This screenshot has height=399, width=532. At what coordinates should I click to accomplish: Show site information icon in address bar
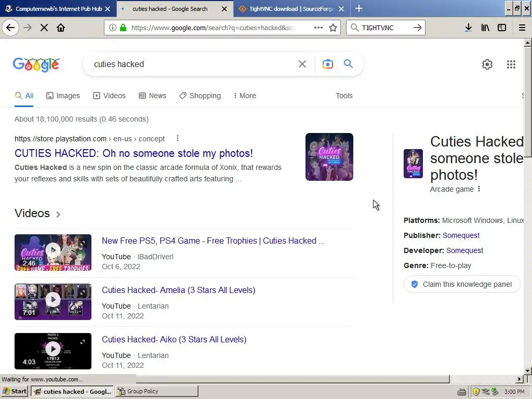(x=113, y=28)
